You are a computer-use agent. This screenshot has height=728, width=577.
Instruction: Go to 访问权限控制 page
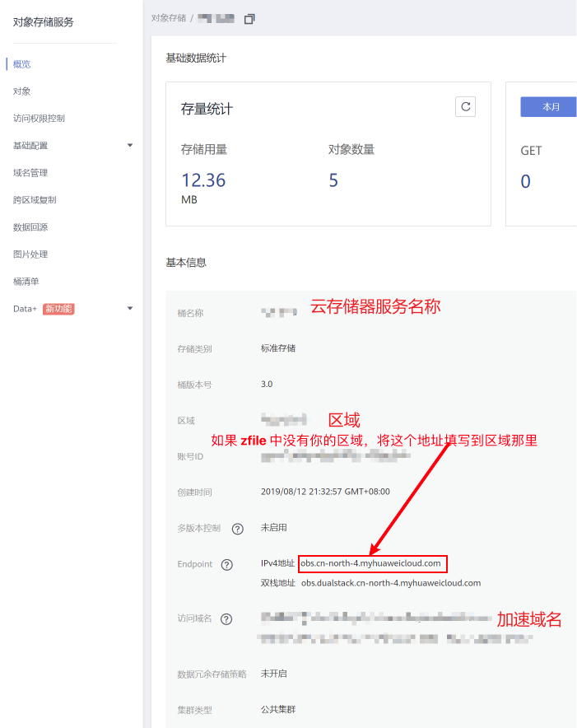(39, 119)
